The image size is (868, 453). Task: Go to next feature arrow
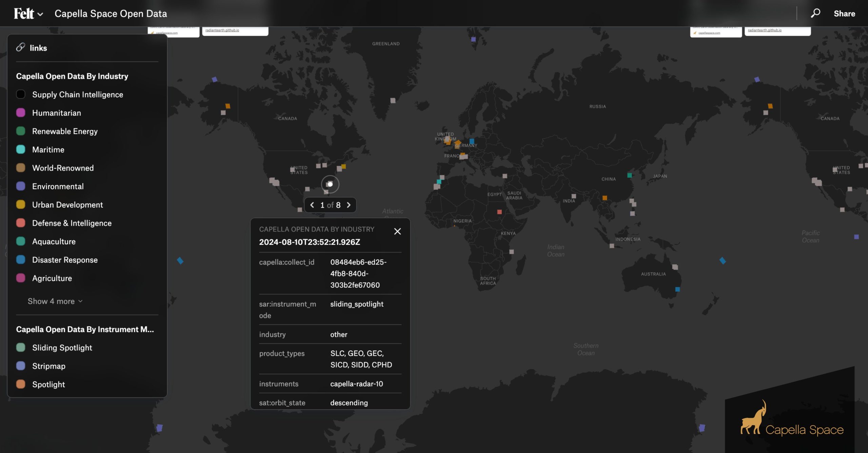[349, 205]
